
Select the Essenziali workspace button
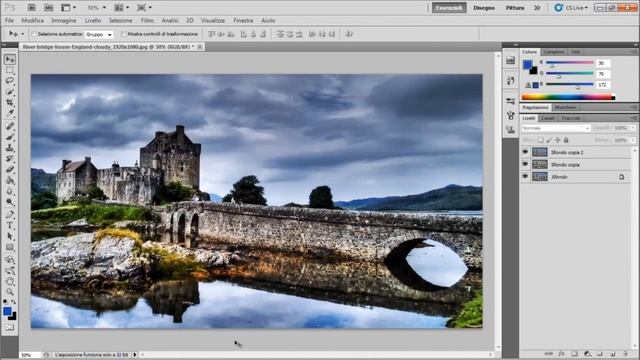pyautogui.click(x=449, y=8)
